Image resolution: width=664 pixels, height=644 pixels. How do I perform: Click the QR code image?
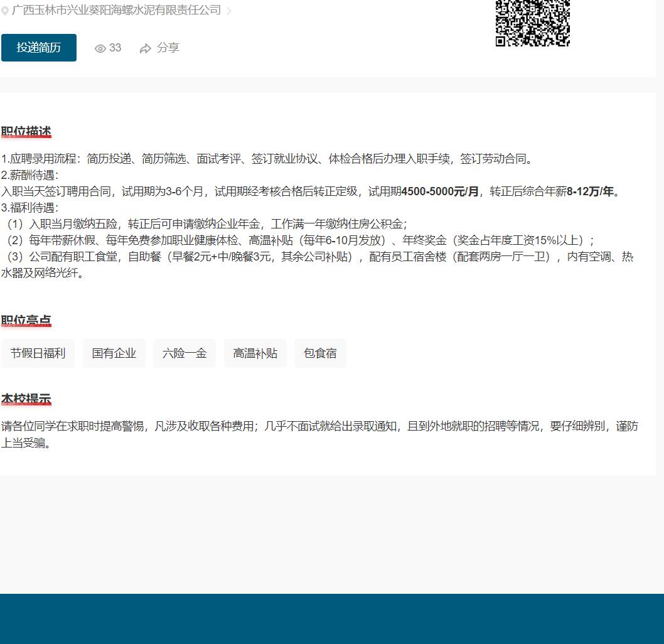tap(532, 23)
